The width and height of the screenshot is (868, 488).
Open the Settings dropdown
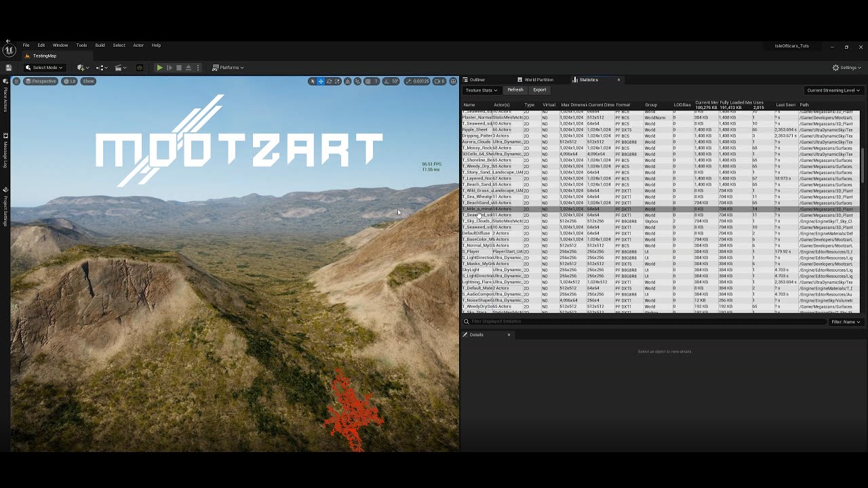pos(847,68)
